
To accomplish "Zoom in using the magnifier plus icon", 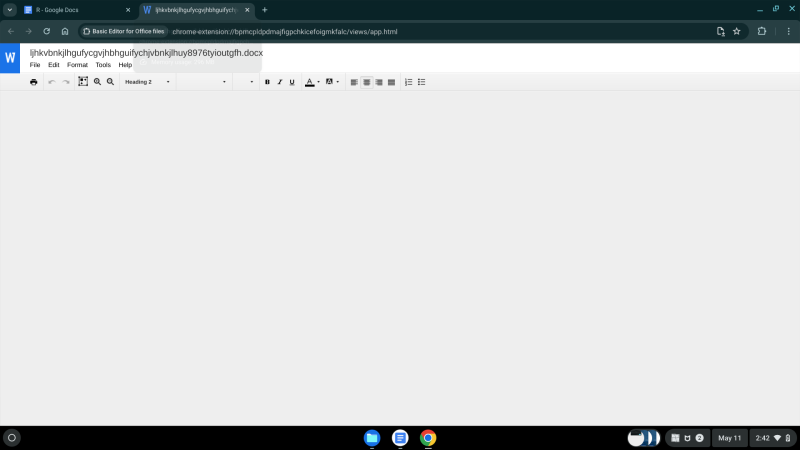I will pos(97,82).
